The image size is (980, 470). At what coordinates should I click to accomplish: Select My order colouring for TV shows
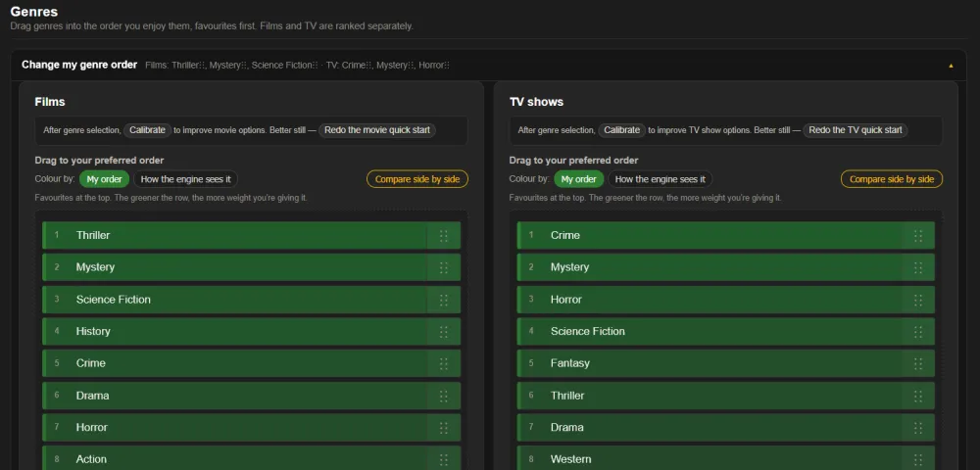[x=579, y=179]
